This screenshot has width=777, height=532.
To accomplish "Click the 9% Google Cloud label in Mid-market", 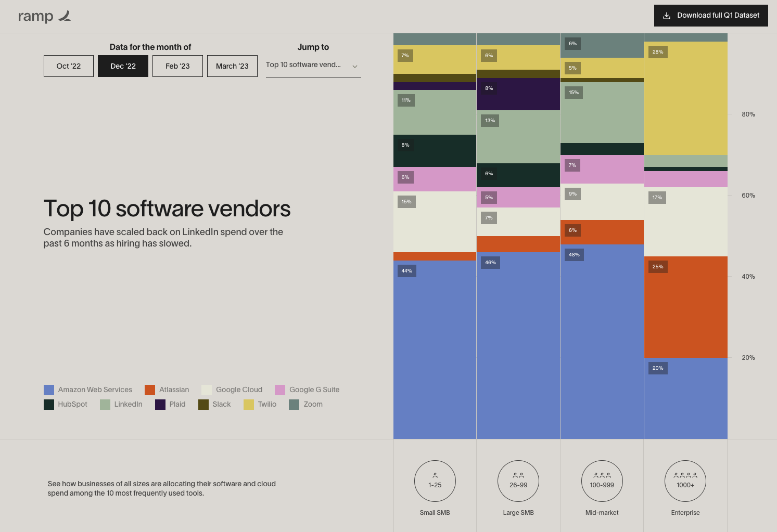I will (x=572, y=194).
